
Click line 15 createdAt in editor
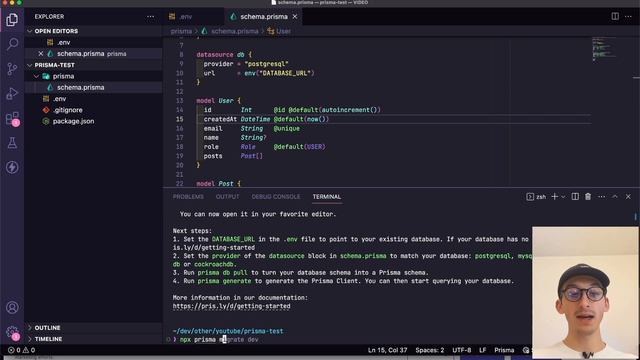click(266, 119)
